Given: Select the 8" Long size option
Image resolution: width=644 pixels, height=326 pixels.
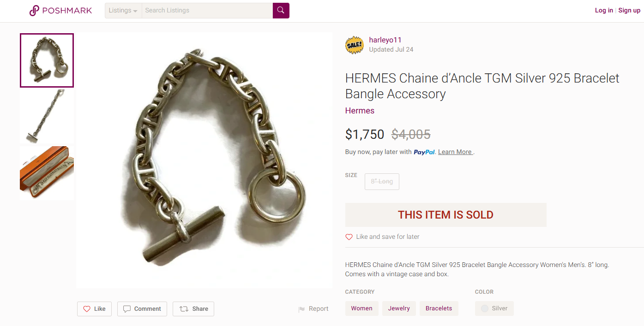Looking at the screenshot, I should (x=382, y=182).
